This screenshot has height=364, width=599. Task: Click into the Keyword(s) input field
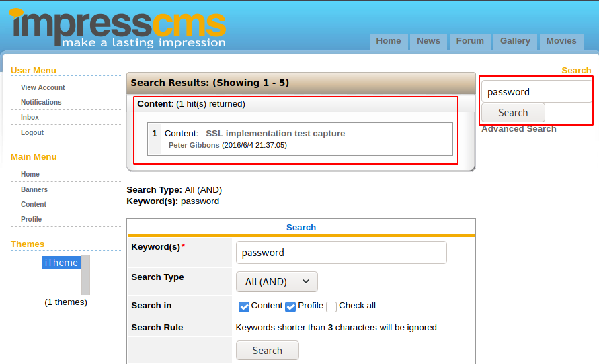(x=341, y=253)
